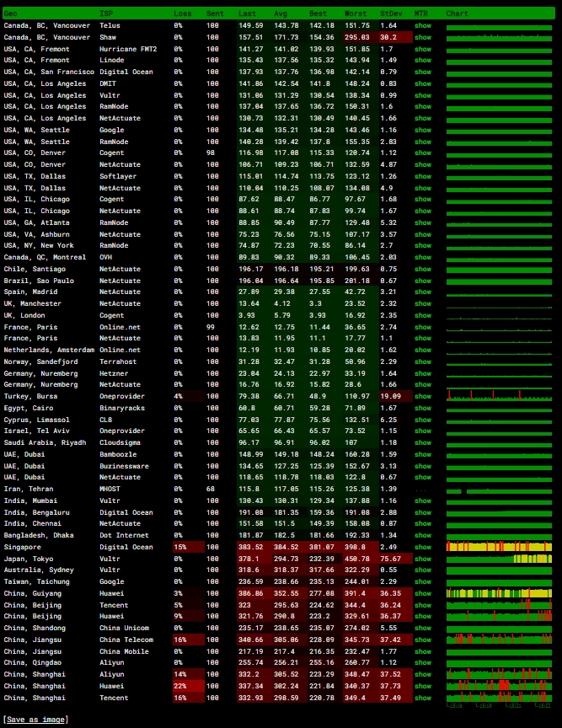Show MTR for Dallas Softlayer row
This screenshot has width=562, height=728.
coord(423,176)
